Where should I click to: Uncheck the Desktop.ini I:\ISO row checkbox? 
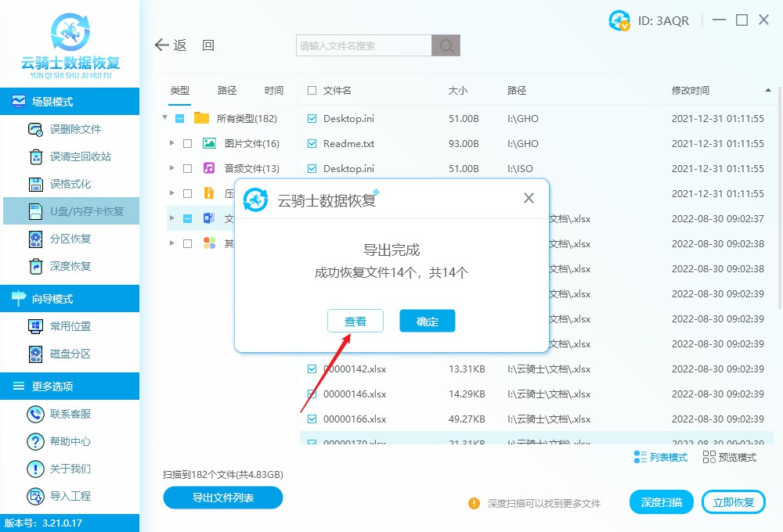(312, 169)
